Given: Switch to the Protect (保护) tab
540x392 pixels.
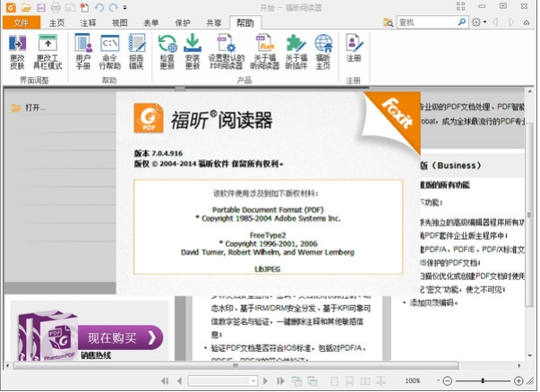Looking at the screenshot, I should click(183, 22).
